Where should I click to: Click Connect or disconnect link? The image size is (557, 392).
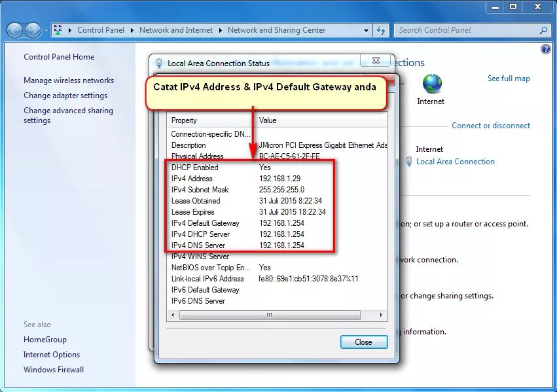point(491,126)
